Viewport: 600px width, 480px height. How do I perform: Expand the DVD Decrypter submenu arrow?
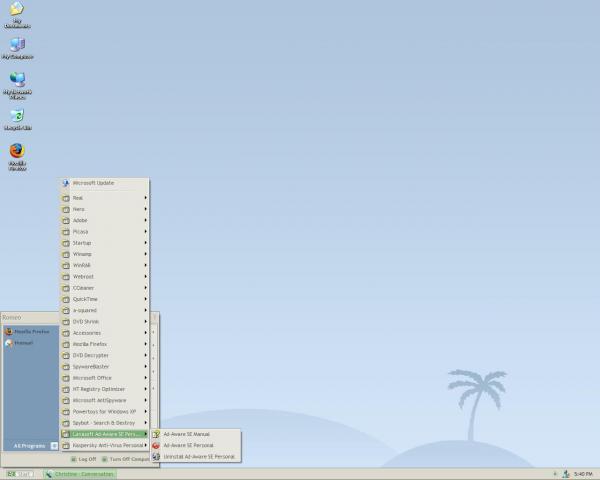click(145, 355)
